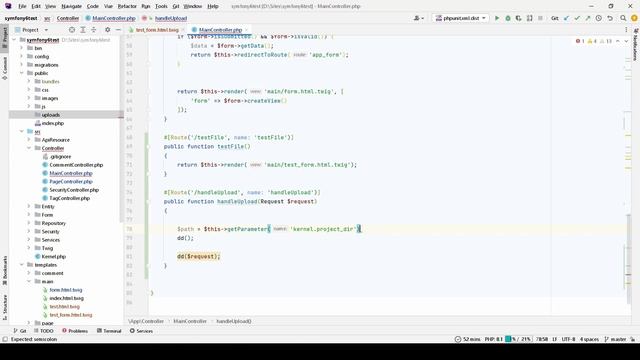Expand the bin folder
The width and height of the screenshot is (640, 360).
pyautogui.click(x=22, y=48)
